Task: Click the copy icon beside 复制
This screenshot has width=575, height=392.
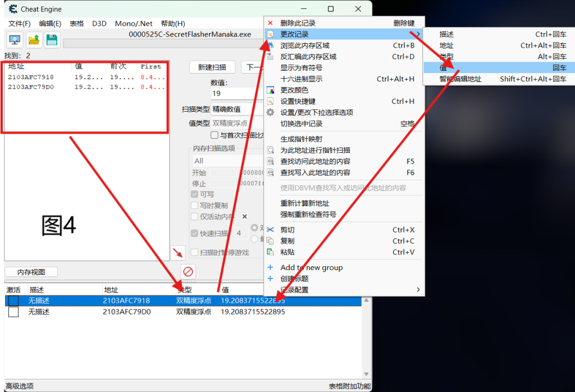Action: 270,240
